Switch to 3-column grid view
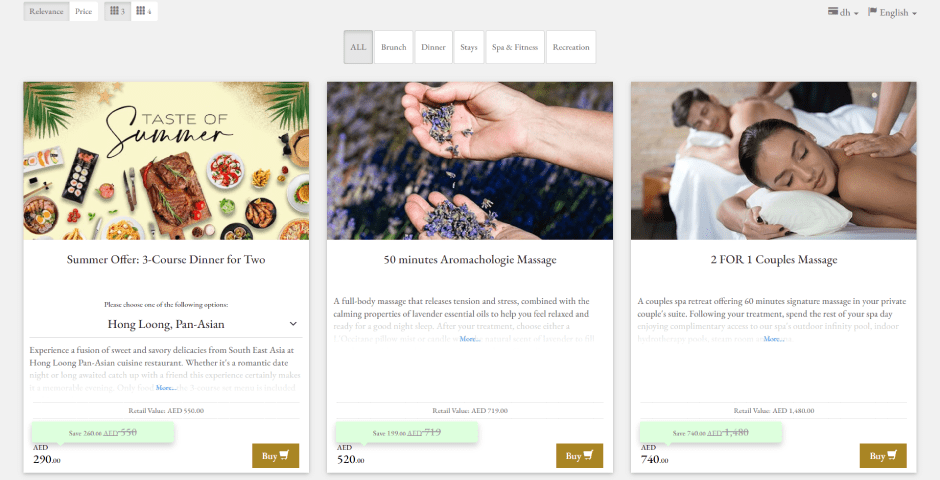 pyautogui.click(x=118, y=11)
